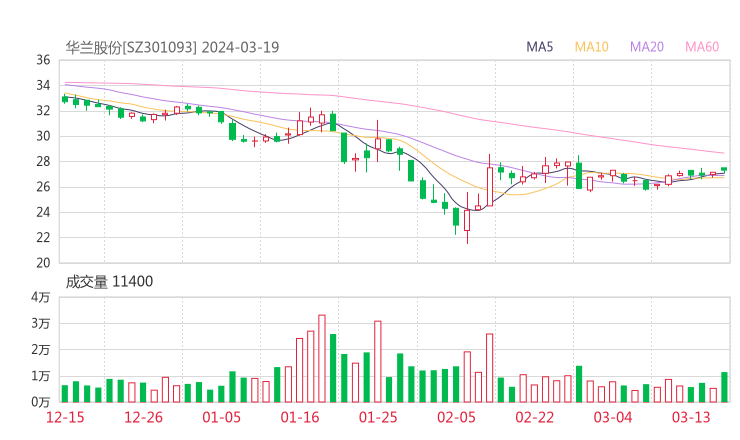Click the 20 price axis label
The height and width of the screenshot is (440, 740).
point(43,262)
